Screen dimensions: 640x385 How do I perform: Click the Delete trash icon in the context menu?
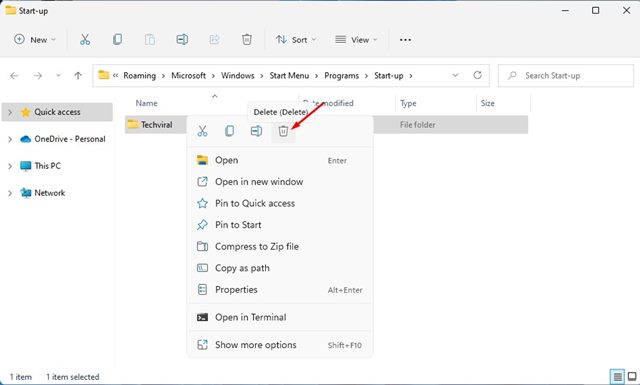(283, 131)
